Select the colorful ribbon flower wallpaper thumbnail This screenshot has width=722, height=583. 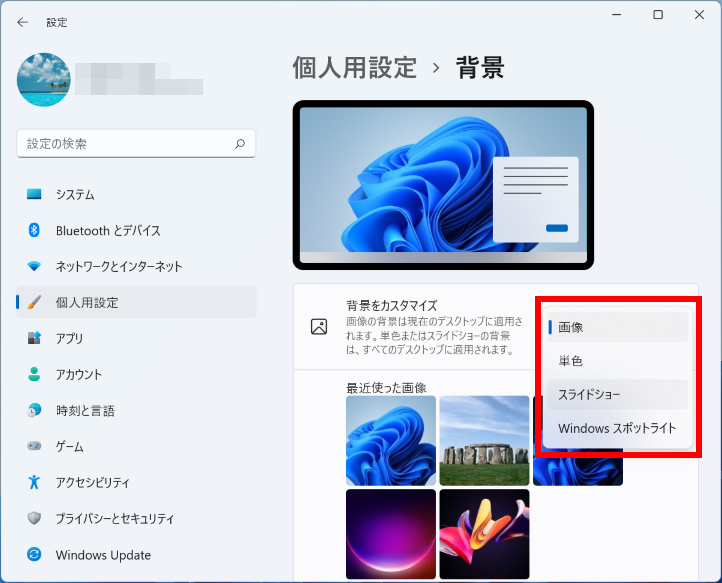tap(484, 534)
